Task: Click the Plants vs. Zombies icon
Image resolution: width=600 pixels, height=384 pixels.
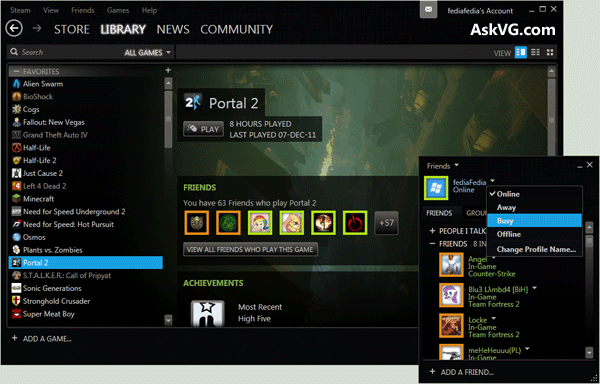Action: 16,250
